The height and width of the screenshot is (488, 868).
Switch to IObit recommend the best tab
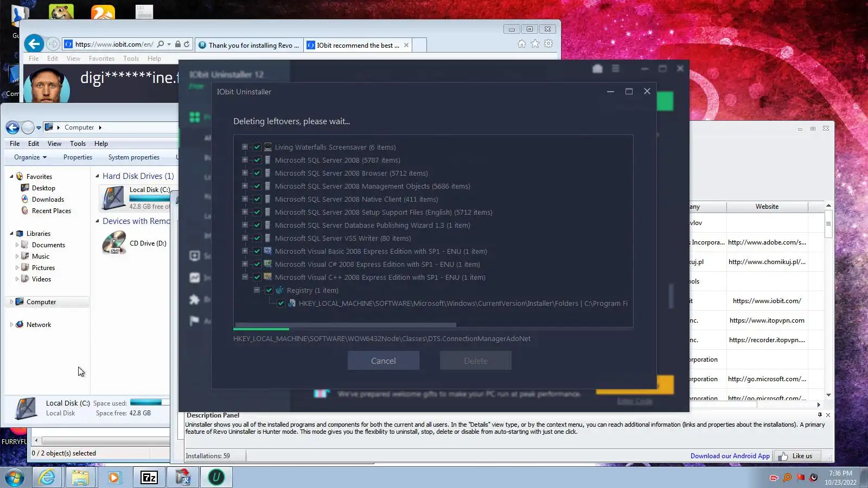[358, 45]
